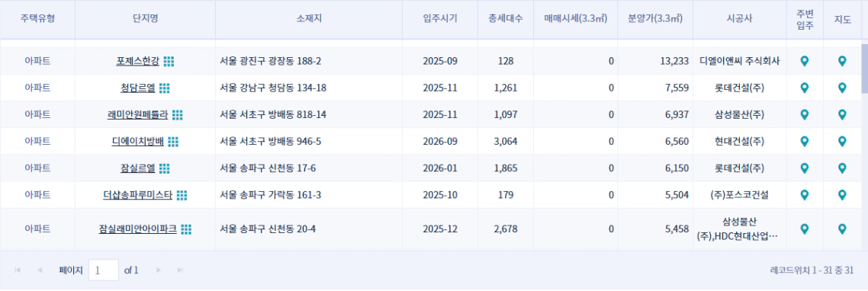Open the 잠실르엘 complex link
Viewport: 868px width, 291px height.
tap(138, 168)
